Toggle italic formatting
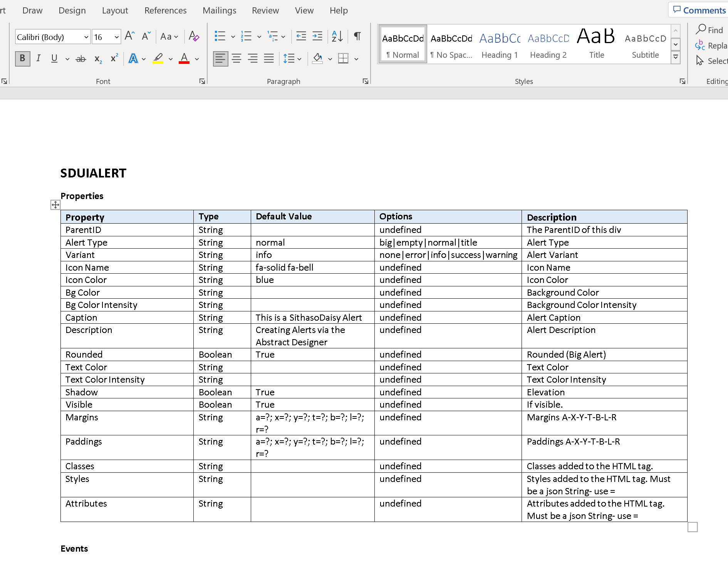Image resolution: width=728 pixels, height=562 pixels. click(x=39, y=59)
